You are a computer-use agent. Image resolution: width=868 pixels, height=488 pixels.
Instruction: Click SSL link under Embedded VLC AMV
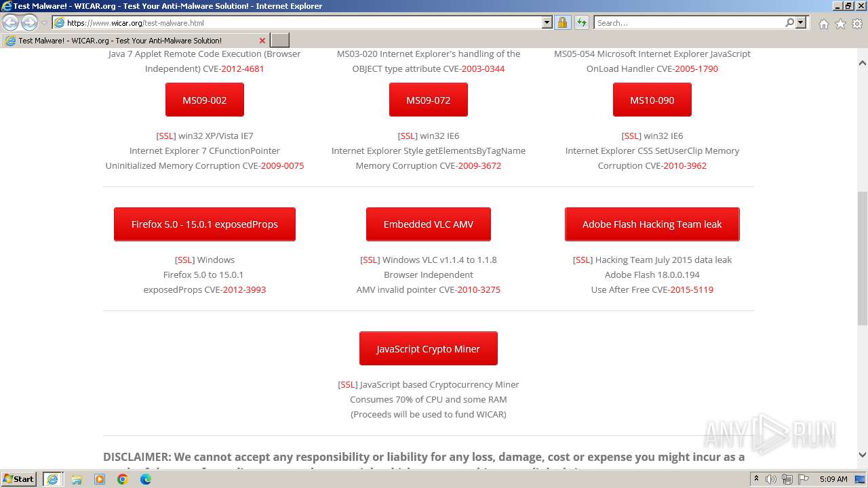click(x=370, y=260)
